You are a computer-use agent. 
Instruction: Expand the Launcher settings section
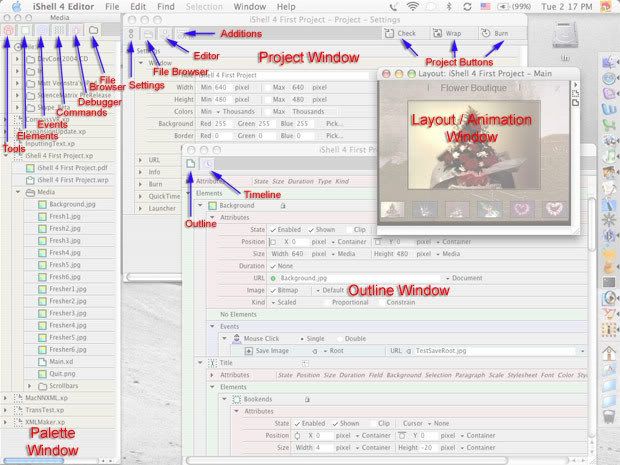coord(140,208)
